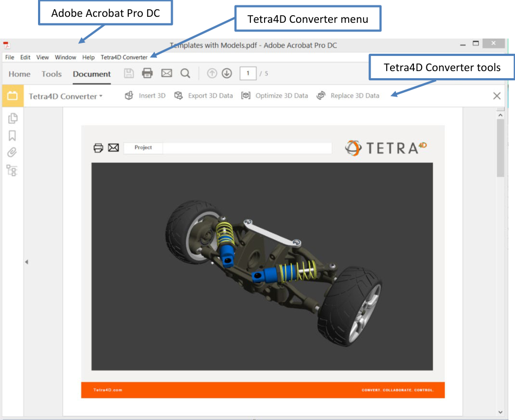Click the Export 3D Data icon
515x420 pixels.
[x=178, y=96]
